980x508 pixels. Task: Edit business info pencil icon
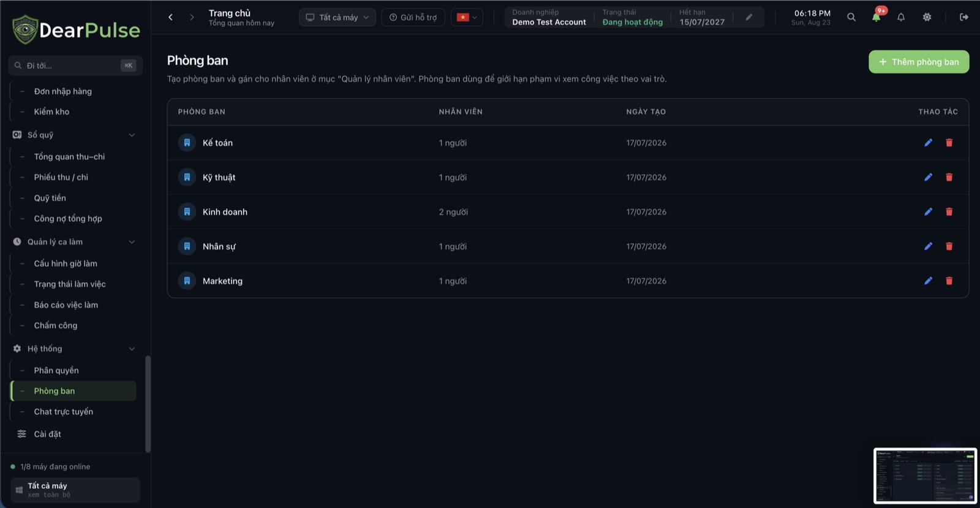click(x=748, y=17)
